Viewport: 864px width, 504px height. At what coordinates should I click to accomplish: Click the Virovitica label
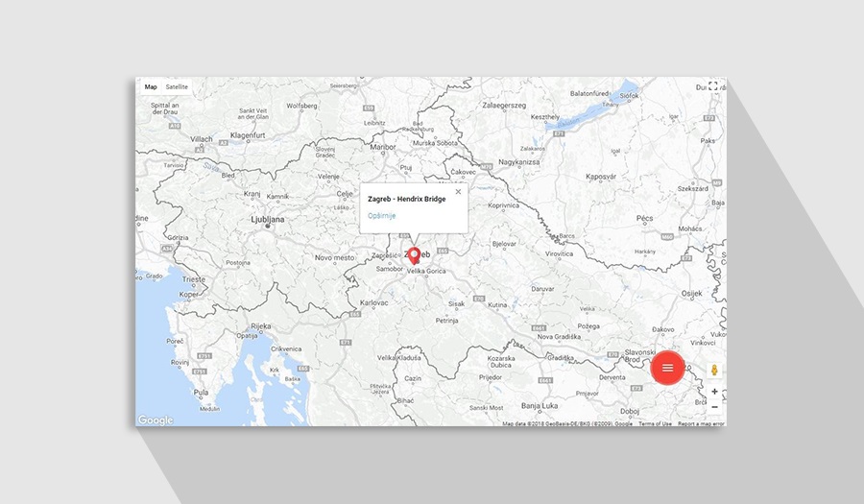pos(560,254)
